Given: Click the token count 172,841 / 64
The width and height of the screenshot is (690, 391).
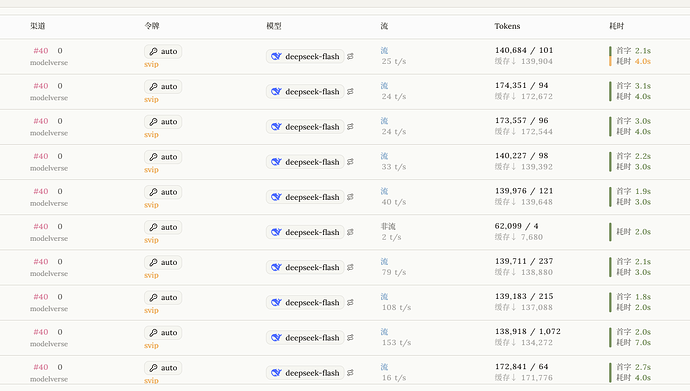Looking at the screenshot, I should click(x=521, y=367).
